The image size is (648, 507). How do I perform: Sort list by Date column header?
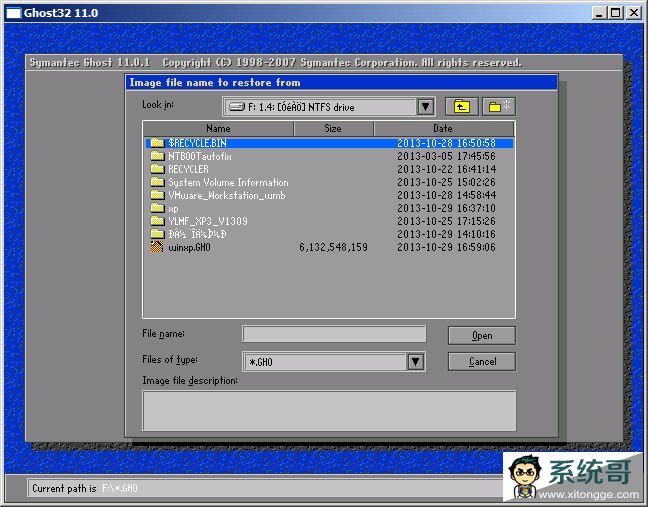444,129
